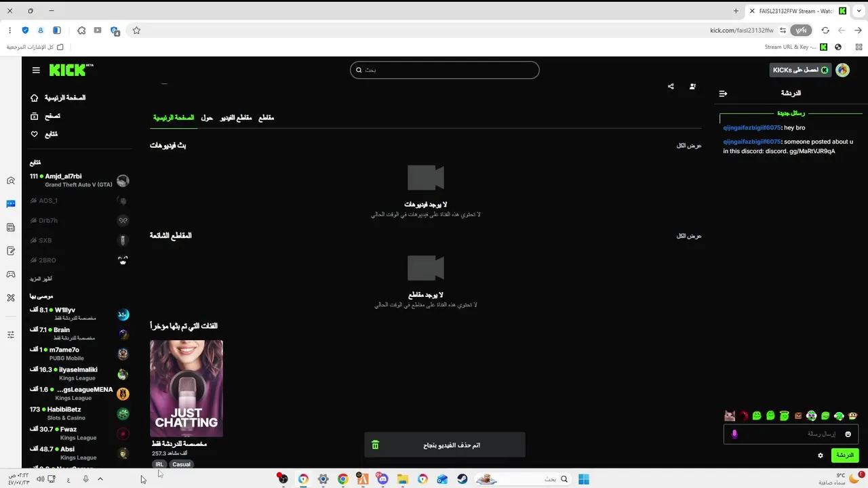Open the Amjd_al7rbi channel
Viewport: 868px width, 488px height.
[79, 180]
